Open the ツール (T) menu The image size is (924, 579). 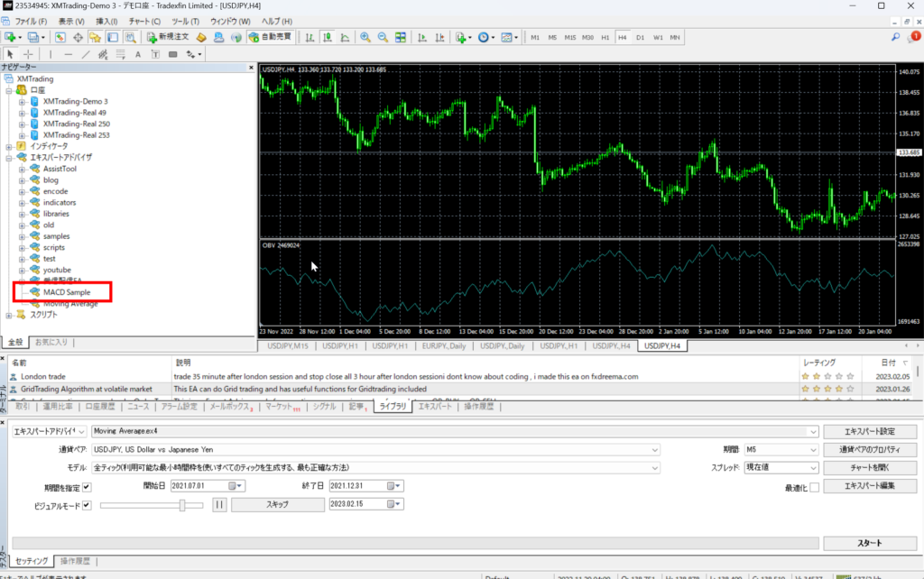click(x=186, y=22)
